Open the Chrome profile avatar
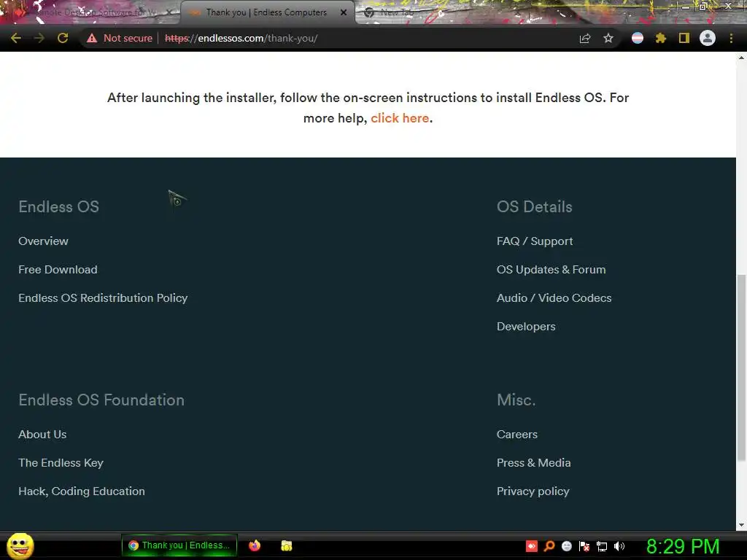747x560 pixels. point(708,38)
